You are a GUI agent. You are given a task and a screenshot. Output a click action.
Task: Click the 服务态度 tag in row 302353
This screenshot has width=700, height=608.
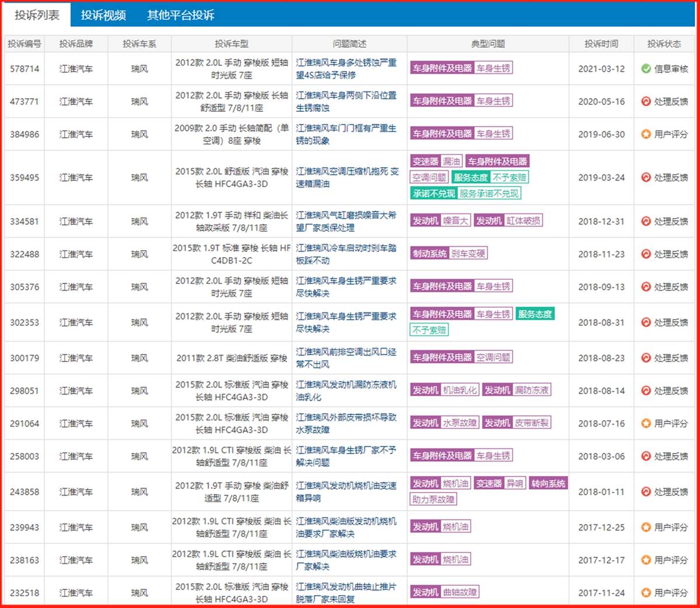[535, 314]
